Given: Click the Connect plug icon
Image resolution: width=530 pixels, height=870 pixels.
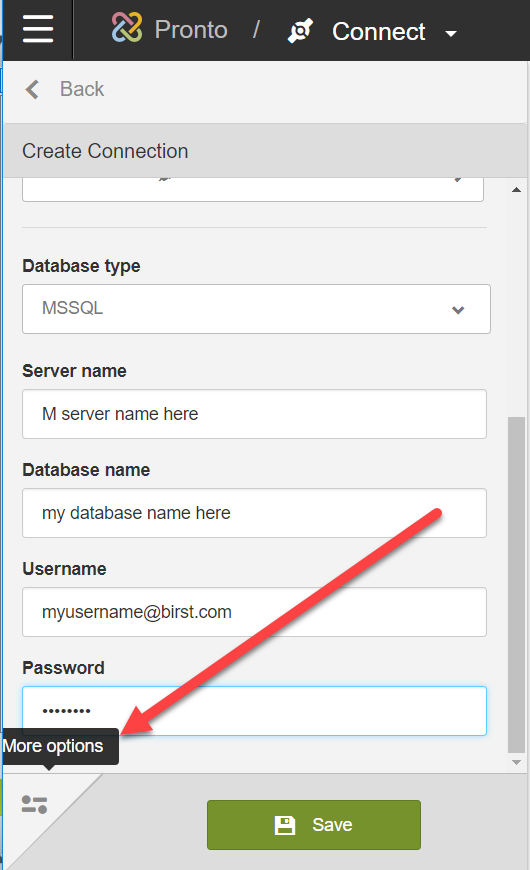Looking at the screenshot, I should pos(300,31).
